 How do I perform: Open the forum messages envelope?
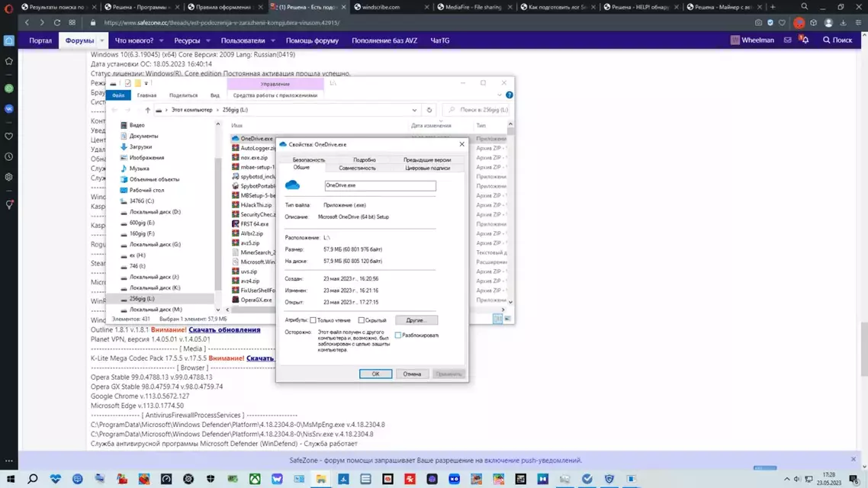click(x=787, y=40)
